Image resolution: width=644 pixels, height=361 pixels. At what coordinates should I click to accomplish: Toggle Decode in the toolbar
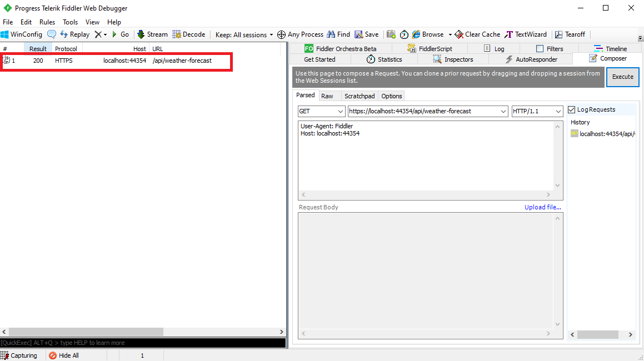point(189,34)
